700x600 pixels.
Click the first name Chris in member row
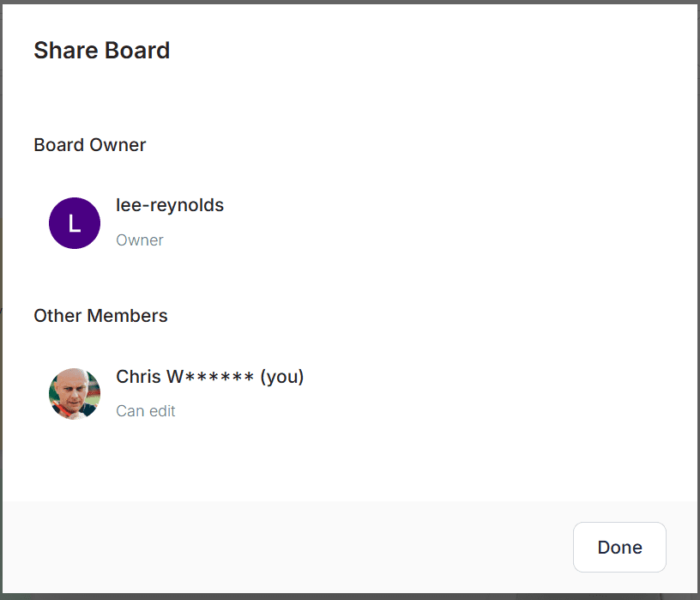click(x=138, y=377)
